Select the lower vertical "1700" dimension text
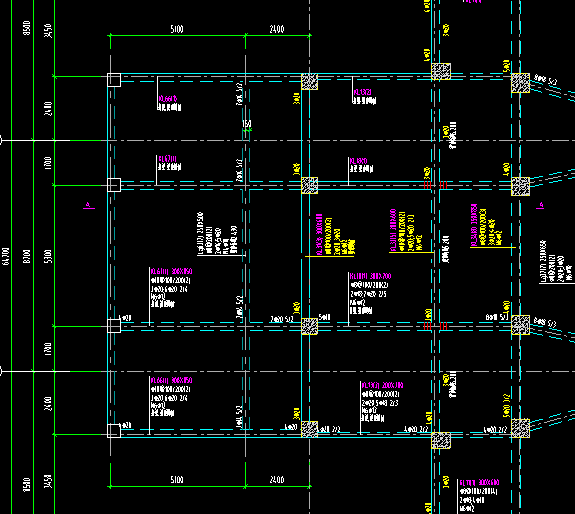575x514 pixels. [48, 349]
